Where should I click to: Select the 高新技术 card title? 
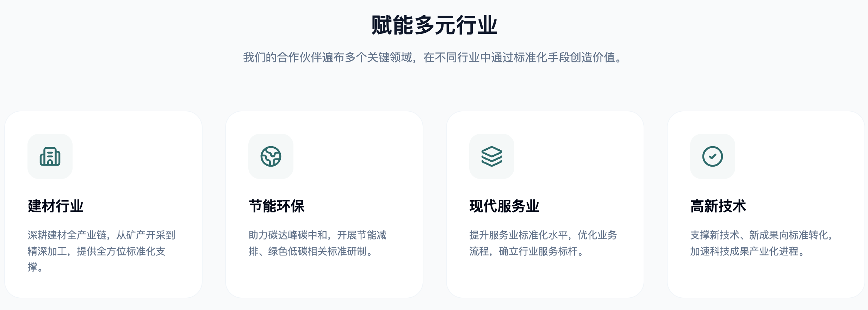point(718,206)
